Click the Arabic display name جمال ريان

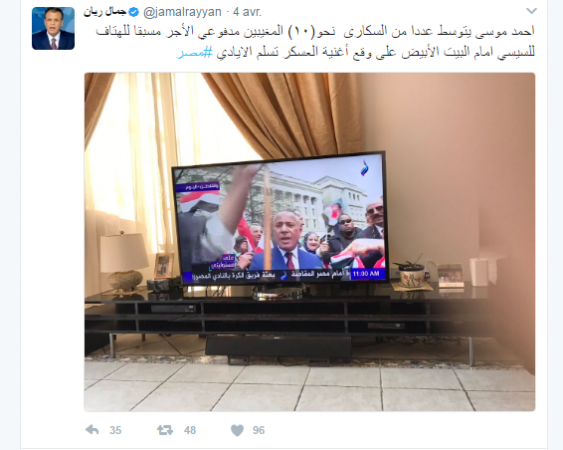point(105,13)
